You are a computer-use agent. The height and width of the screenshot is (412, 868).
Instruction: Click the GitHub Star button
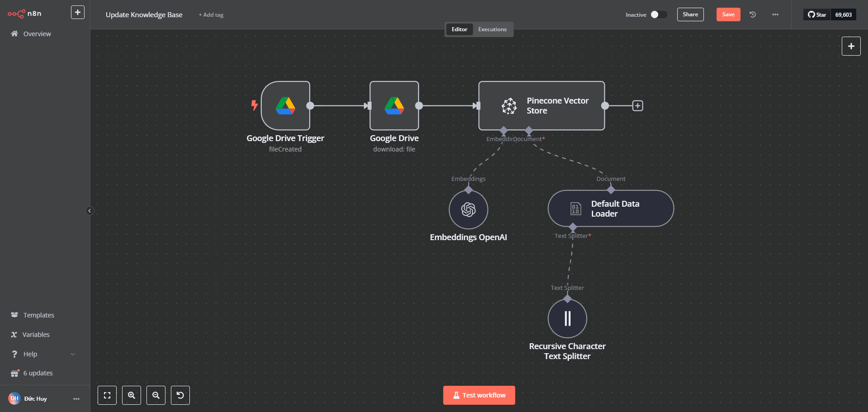817,14
